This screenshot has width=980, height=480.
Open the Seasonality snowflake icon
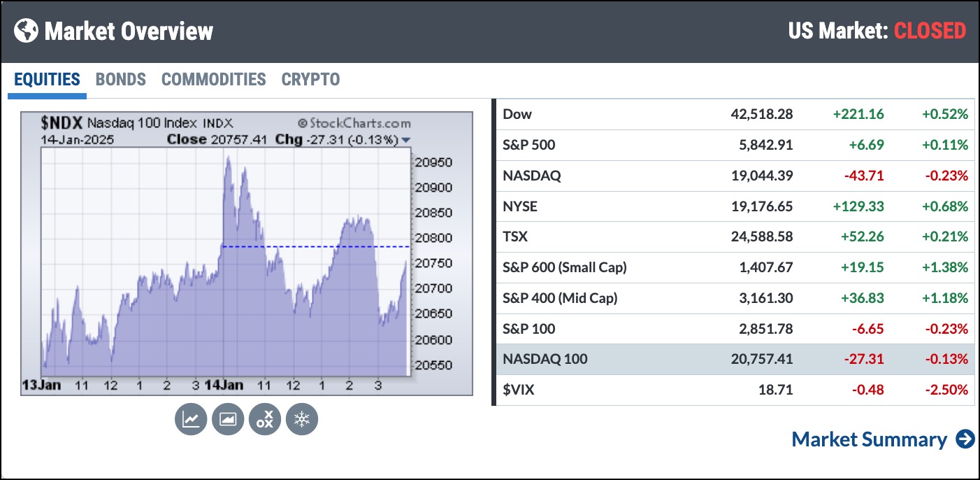(301, 419)
